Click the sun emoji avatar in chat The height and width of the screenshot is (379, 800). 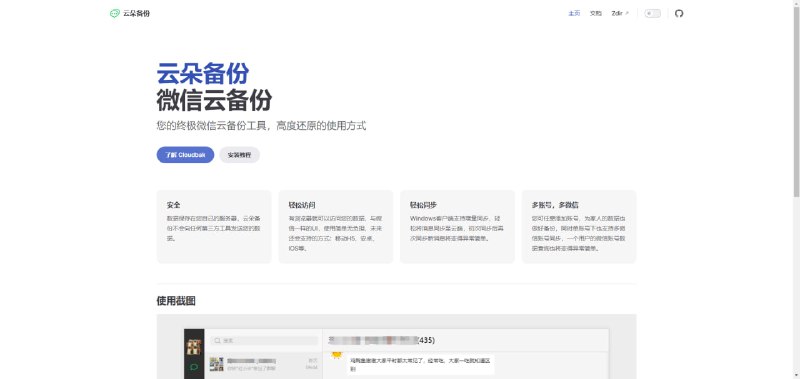[x=336, y=354]
